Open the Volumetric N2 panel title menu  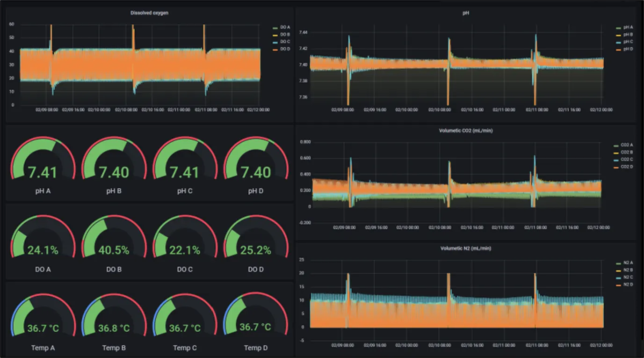pyautogui.click(x=465, y=248)
